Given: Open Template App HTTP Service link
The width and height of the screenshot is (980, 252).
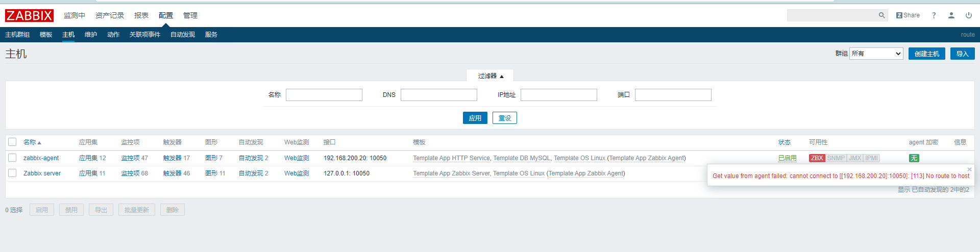Looking at the screenshot, I should click(451, 158).
